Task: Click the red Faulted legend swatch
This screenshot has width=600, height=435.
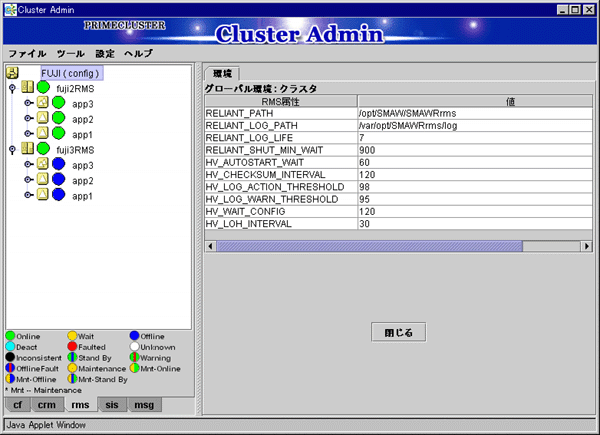Action: 73,347
